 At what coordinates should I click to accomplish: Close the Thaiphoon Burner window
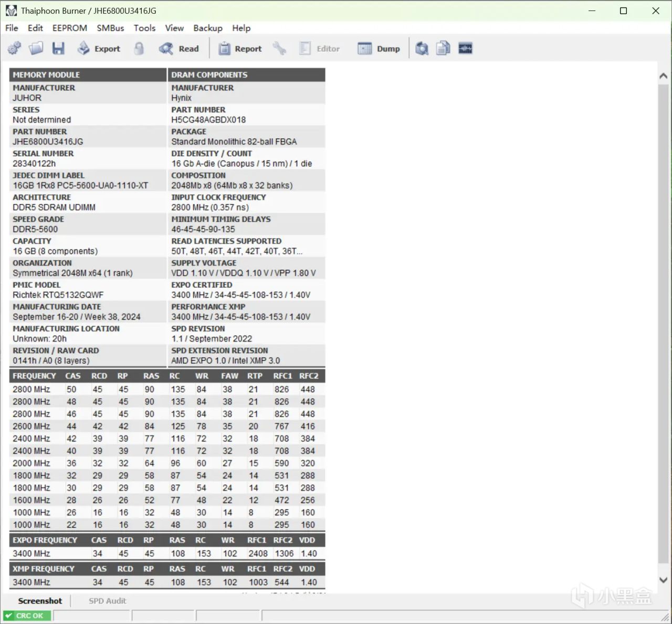point(656,11)
